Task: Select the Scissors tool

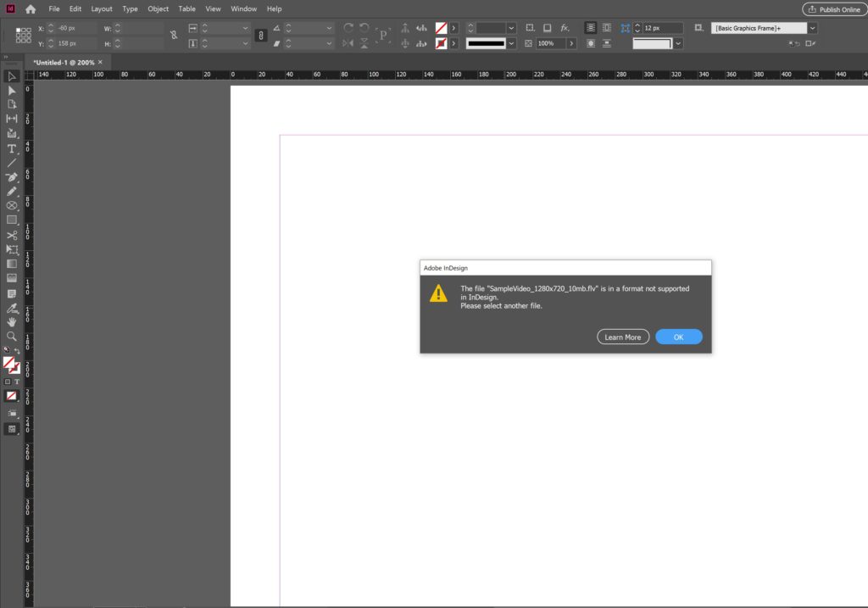Action: pyautogui.click(x=12, y=236)
